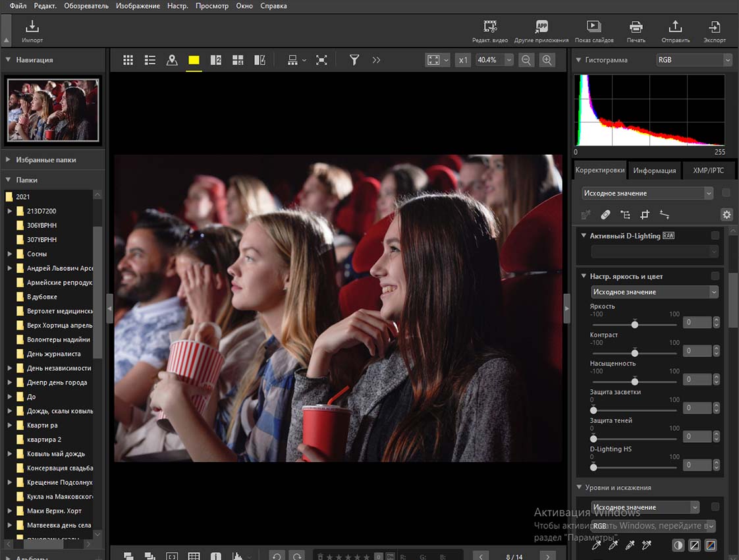Start the Показ слайдов slideshow
Image resolution: width=739 pixels, height=560 pixels.
click(594, 31)
